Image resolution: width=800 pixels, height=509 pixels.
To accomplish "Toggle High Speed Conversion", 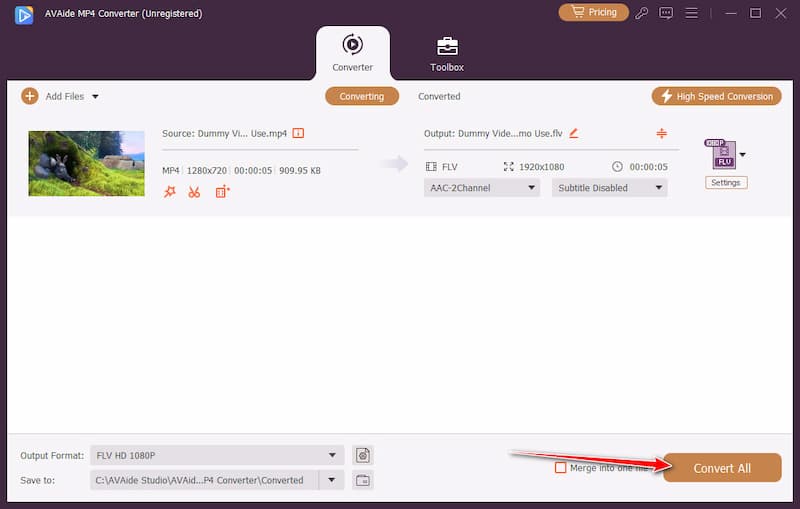I will click(x=715, y=96).
